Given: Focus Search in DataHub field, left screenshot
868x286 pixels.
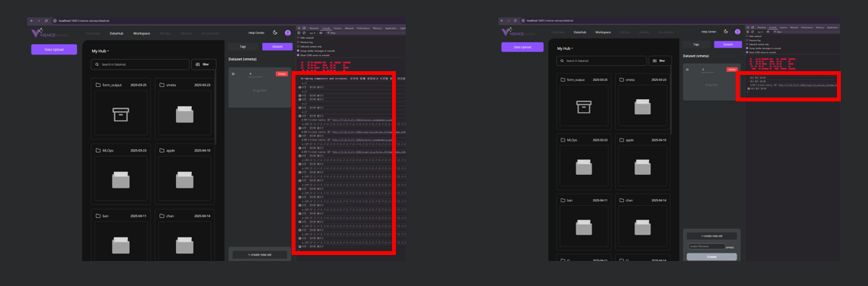Looking at the screenshot, I should (140, 65).
